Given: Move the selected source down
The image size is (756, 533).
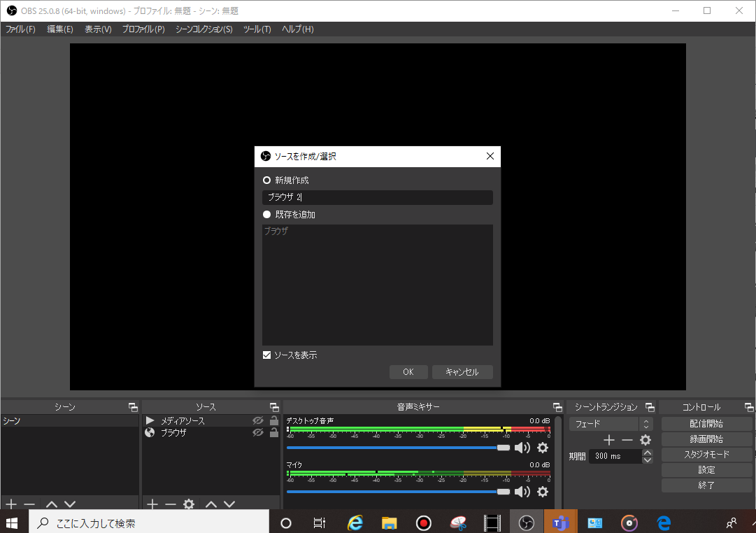Looking at the screenshot, I should point(229,504).
